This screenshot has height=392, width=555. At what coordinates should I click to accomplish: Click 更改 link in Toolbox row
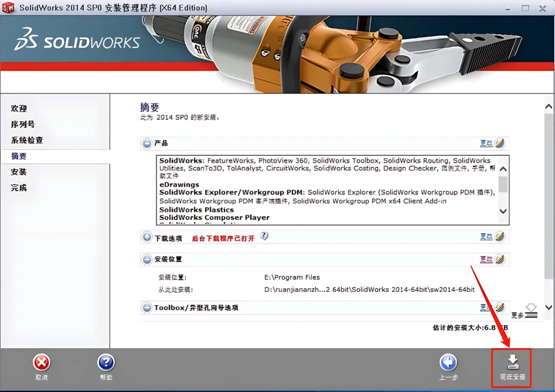point(486,307)
